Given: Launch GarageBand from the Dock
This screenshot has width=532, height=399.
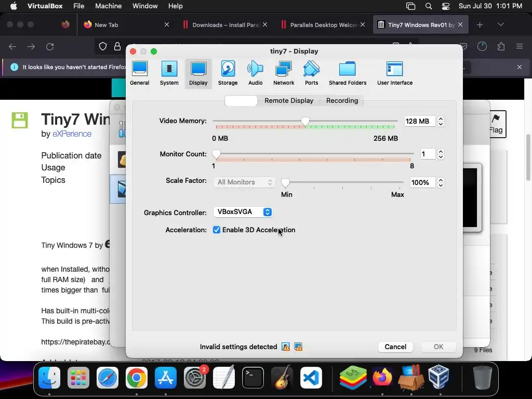Looking at the screenshot, I should click(x=282, y=377).
